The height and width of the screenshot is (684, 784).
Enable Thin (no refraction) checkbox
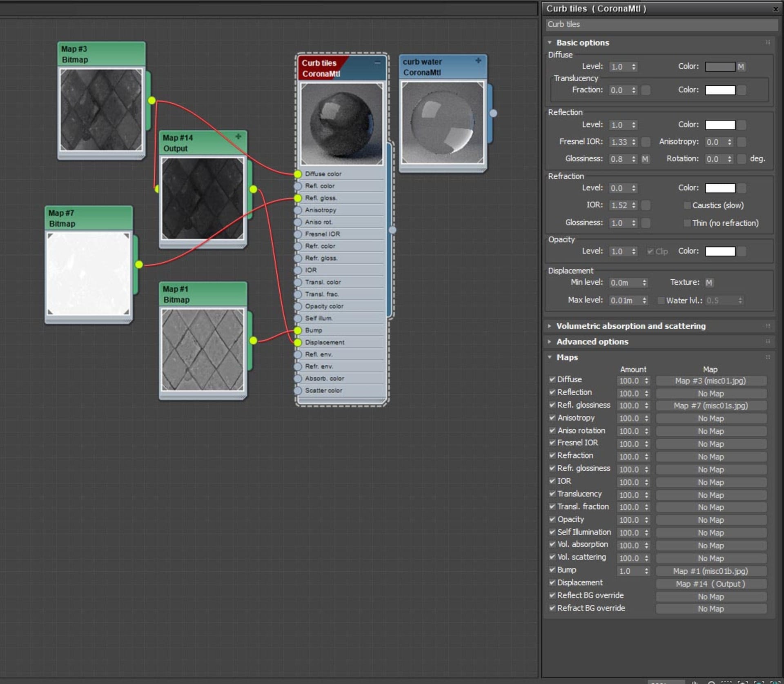(687, 223)
